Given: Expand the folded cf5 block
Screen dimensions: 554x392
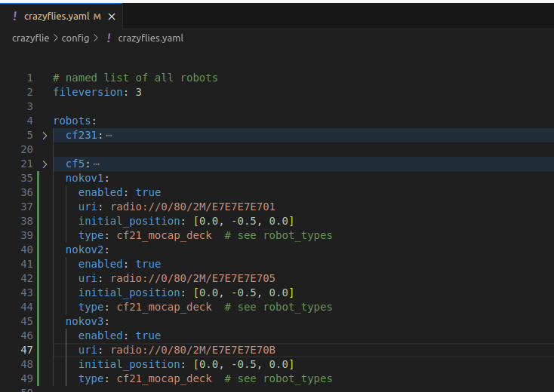Looking at the screenshot, I should [x=45, y=164].
